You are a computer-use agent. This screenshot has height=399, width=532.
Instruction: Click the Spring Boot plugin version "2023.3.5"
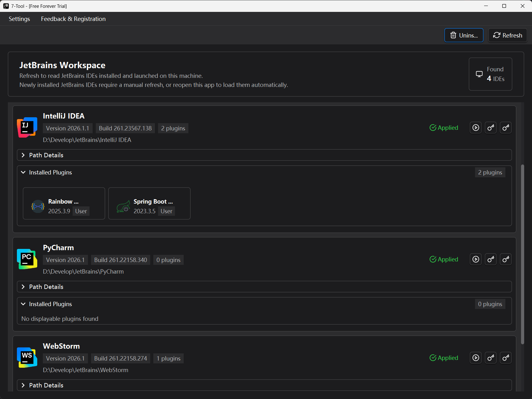coord(145,211)
